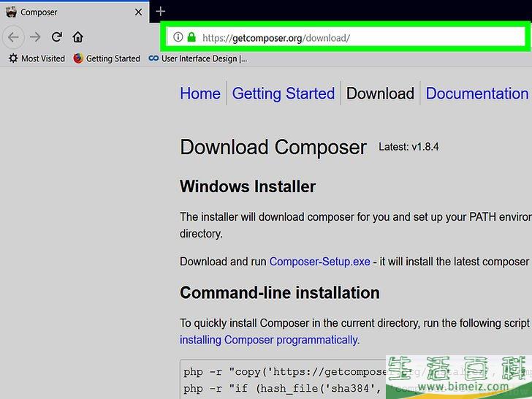Click the Most Visited gear icon
The height and width of the screenshot is (399, 532).
[x=13, y=58]
